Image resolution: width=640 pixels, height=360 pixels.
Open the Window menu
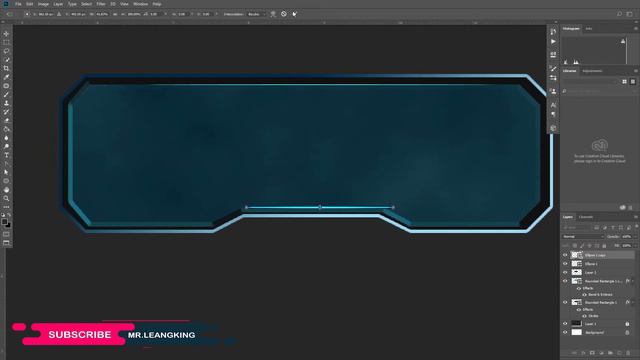pyautogui.click(x=140, y=4)
